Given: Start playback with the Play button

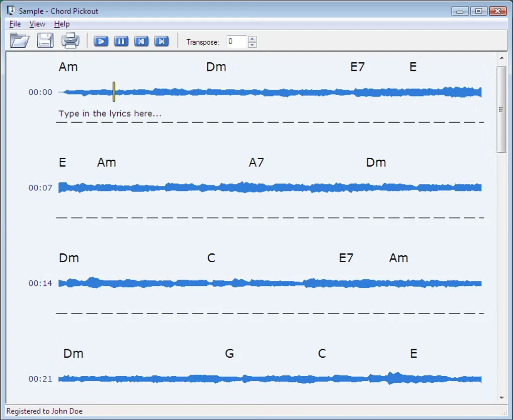Looking at the screenshot, I should [101, 41].
